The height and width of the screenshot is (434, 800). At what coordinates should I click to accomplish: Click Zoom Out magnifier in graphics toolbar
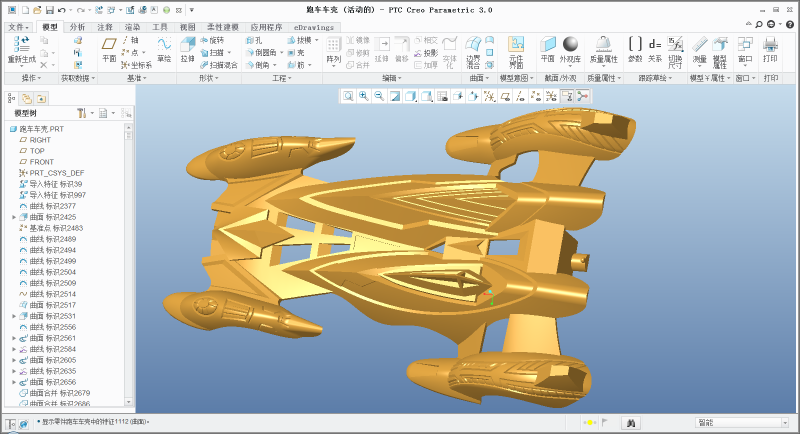coord(379,96)
